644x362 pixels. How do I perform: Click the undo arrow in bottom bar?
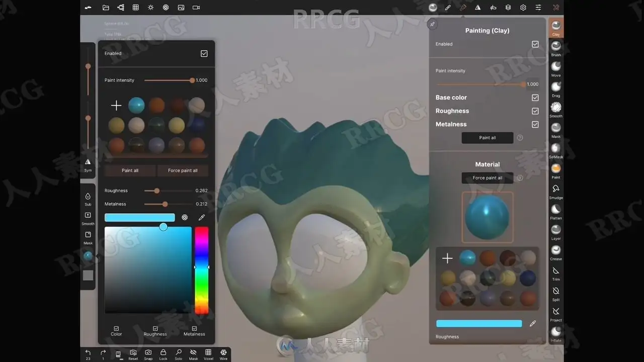point(88,354)
